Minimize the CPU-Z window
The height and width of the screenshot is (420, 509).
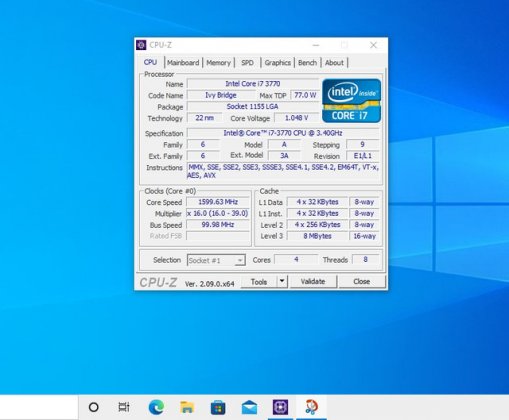(x=316, y=45)
